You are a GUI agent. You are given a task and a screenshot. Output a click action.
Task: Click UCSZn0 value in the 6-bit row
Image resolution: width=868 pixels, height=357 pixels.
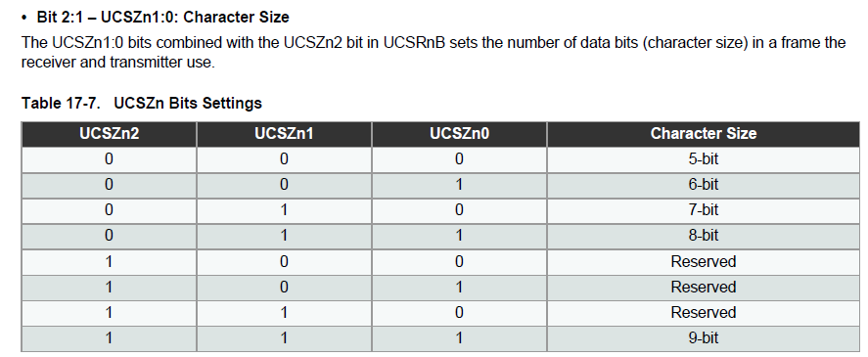pyautogui.click(x=460, y=185)
